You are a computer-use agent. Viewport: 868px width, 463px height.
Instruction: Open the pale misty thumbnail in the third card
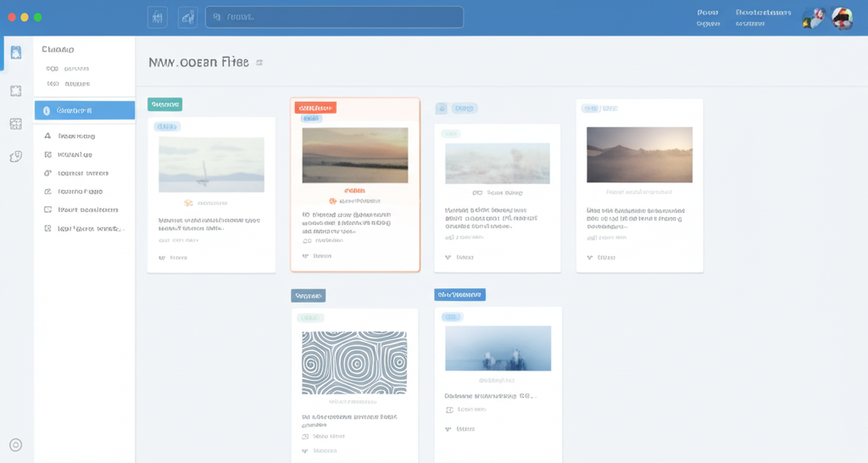[498, 164]
